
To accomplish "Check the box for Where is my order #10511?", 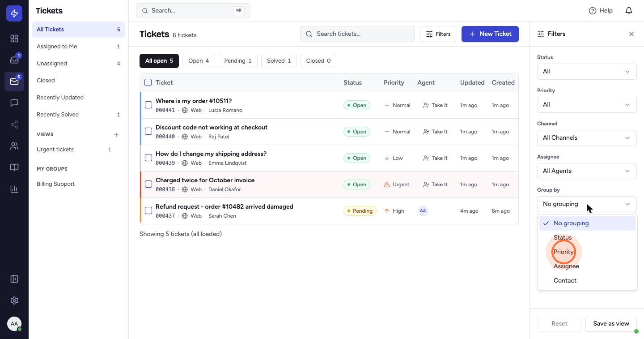I will [x=148, y=105].
